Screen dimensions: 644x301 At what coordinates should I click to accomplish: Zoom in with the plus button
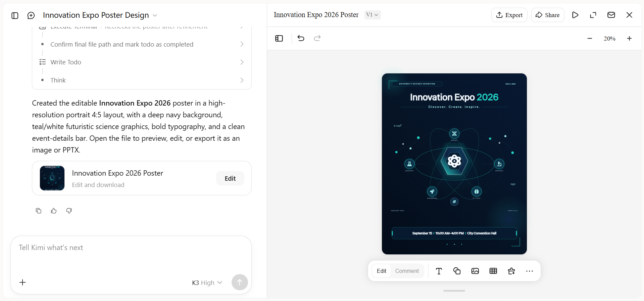[x=629, y=39]
